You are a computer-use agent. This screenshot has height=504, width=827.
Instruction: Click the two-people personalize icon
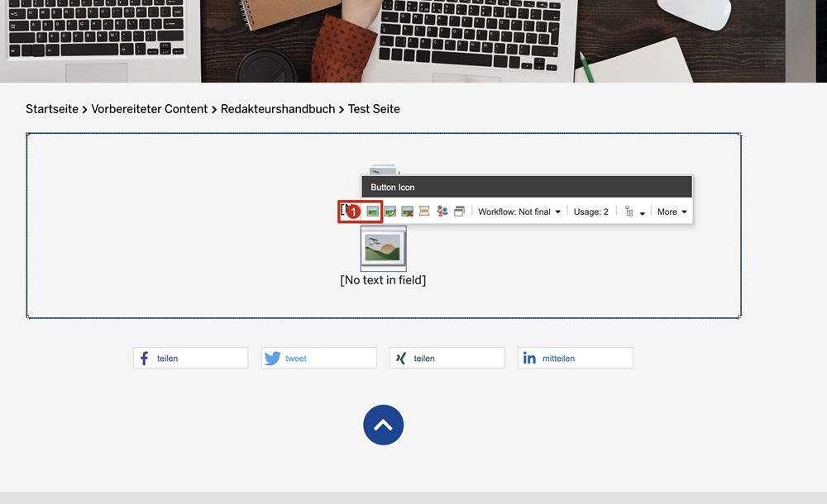tap(442, 212)
